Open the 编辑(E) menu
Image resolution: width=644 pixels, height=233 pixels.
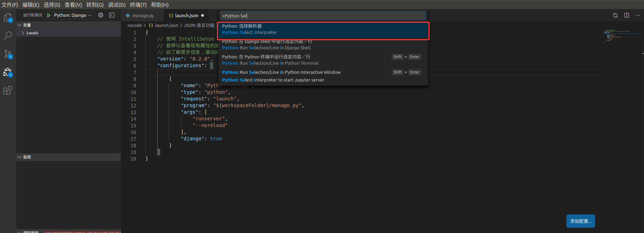pyautogui.click(x=31, y=5)
